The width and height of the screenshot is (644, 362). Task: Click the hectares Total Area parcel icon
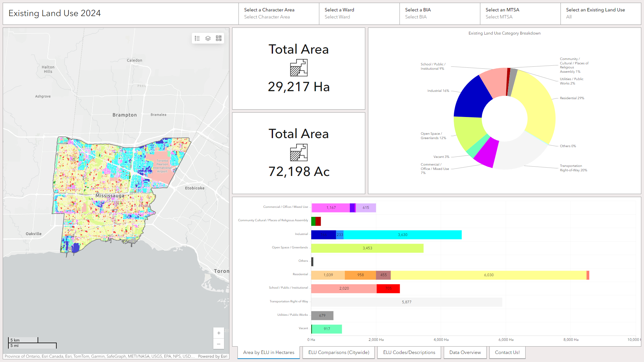(299, 68)
